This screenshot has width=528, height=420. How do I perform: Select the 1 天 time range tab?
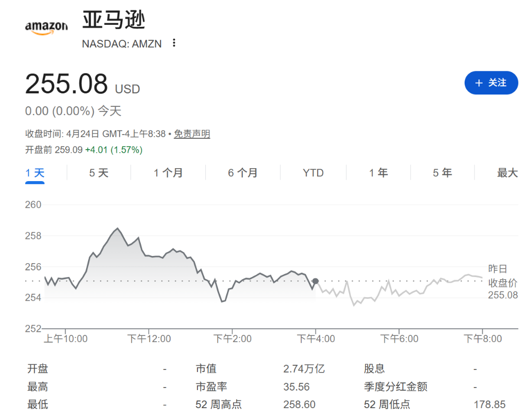pyautogui.click(x=35, y=173)
